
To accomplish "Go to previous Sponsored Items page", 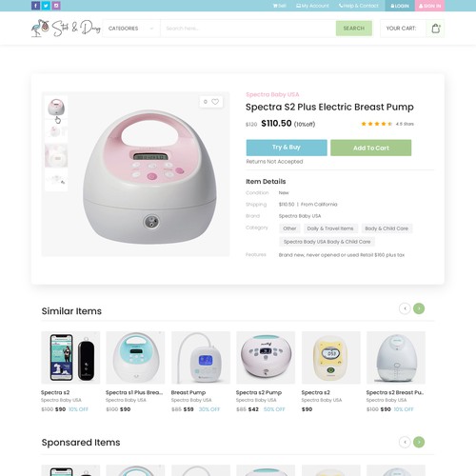I will tap(405, 442).
